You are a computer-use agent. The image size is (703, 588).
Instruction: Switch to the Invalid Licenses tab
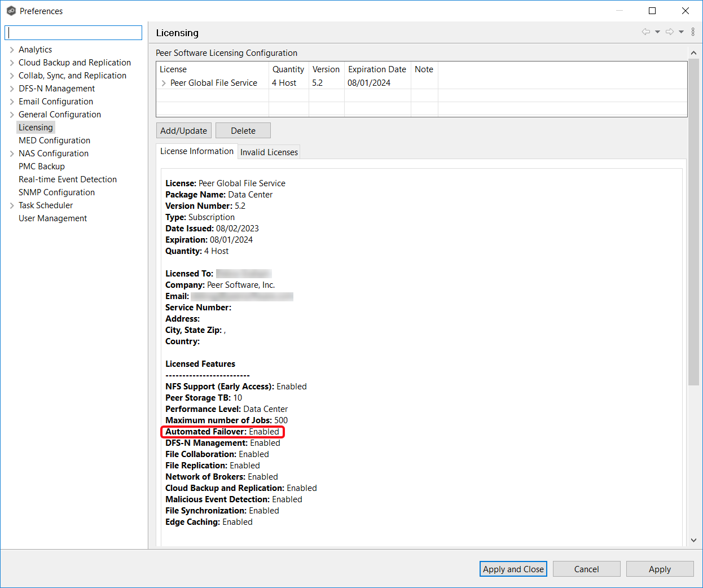pos(269,152)
